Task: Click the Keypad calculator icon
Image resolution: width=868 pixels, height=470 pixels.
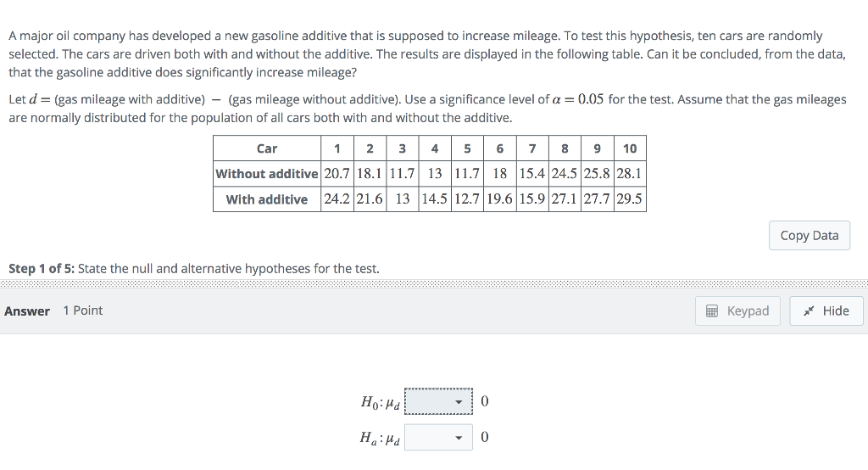Action: point(712,311)
